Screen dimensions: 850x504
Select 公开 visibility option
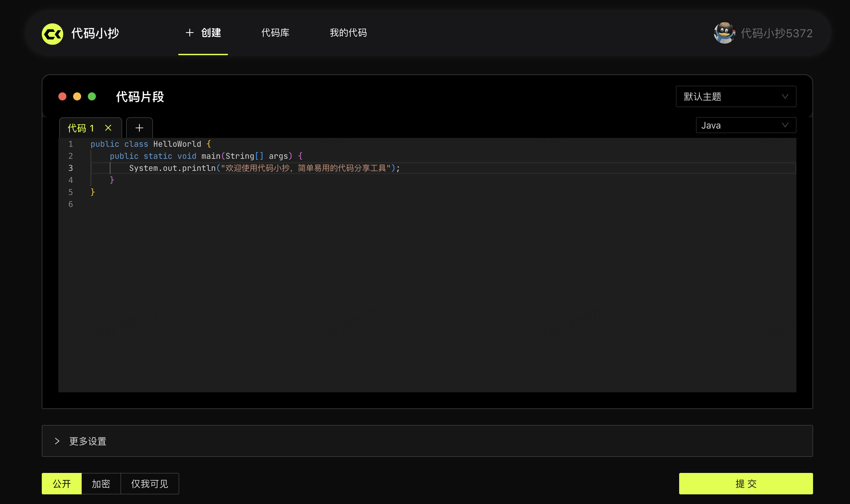[62, 484]
